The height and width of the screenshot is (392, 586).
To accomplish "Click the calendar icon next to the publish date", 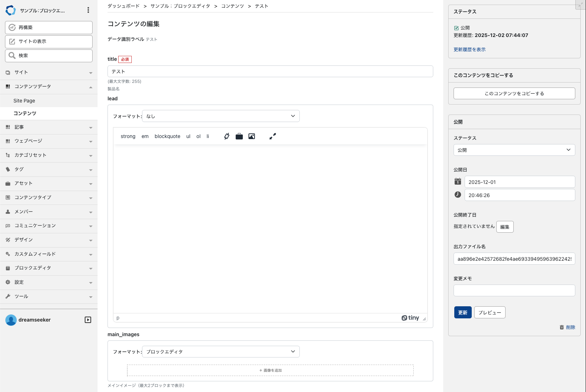I will click(457, 181).
